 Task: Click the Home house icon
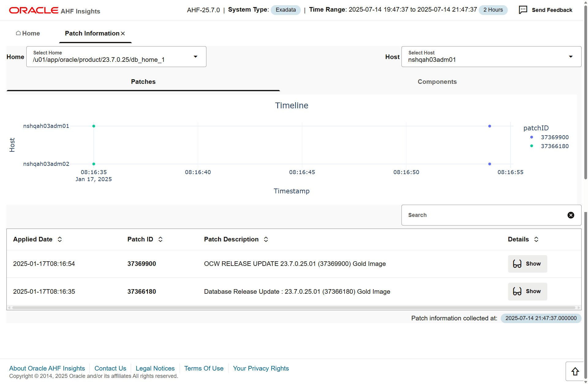(x=18, y=33)
